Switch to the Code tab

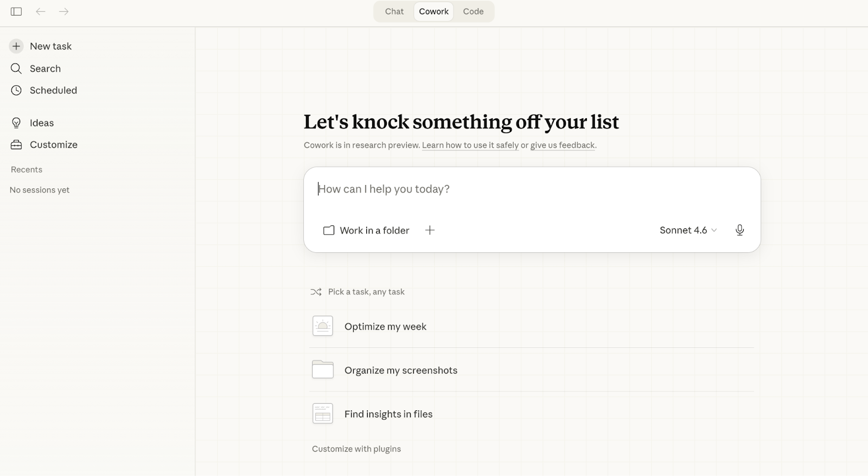[473, 11]
